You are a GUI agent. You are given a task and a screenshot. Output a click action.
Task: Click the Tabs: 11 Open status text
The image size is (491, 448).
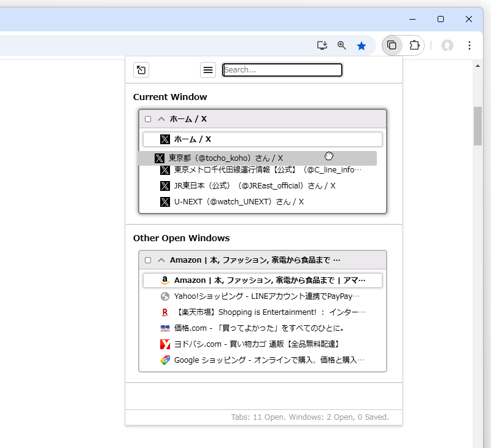tap(310, 417)
